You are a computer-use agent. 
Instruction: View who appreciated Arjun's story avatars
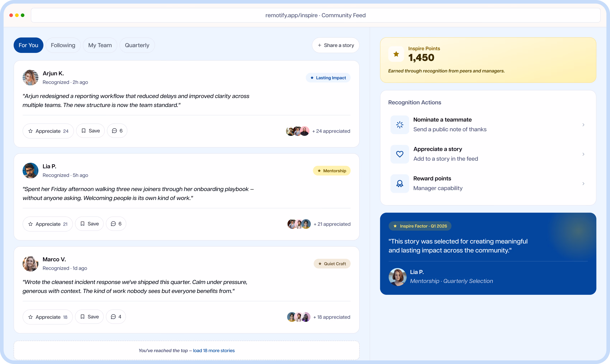[x=298, y=131]
